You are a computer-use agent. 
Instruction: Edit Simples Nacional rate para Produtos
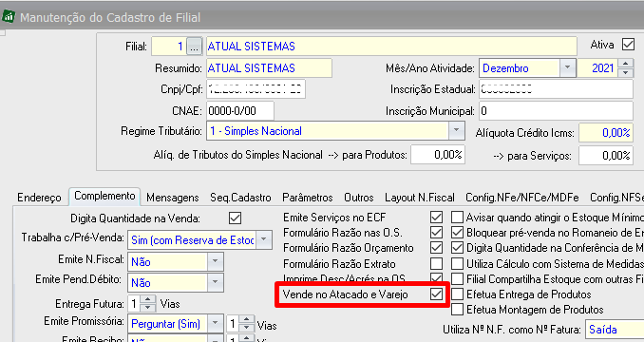(x=438, y=155)
